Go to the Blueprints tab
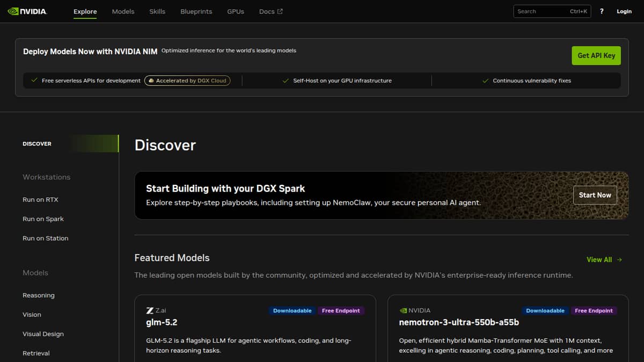 (x=196, y=11)
